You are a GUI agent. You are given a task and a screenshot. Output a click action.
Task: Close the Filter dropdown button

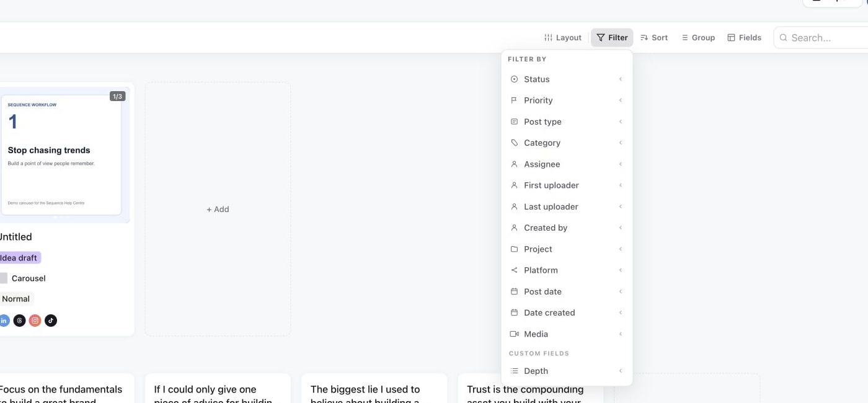pyautogui.click(x=612, y=38)
